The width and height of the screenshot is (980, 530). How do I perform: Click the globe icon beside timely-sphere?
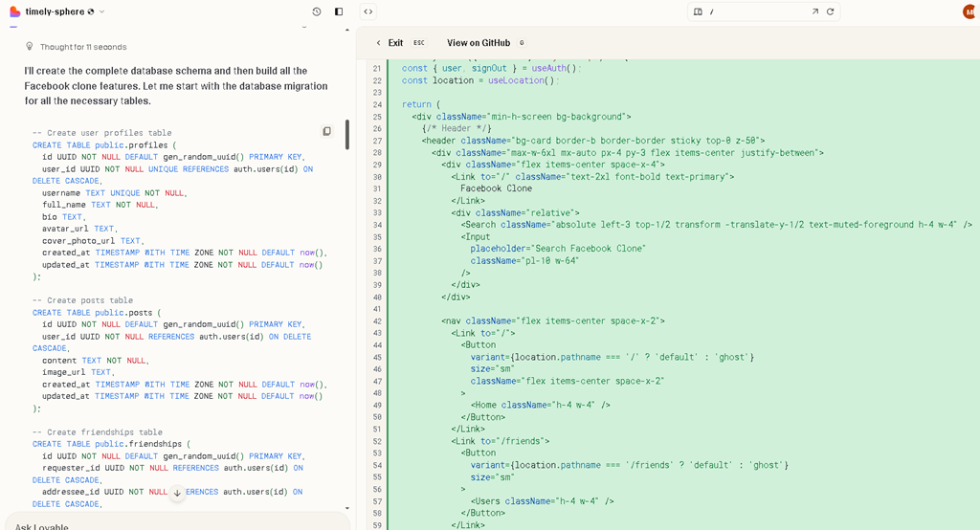pyautogui.click(x=91, y=11)
